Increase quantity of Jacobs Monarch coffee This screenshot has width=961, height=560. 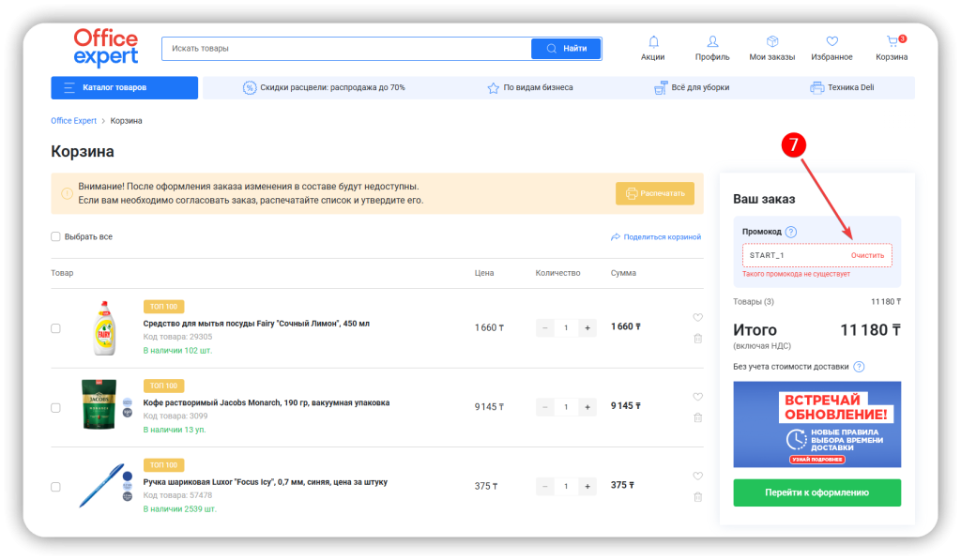pyautogui.click(x=587, y=407)
